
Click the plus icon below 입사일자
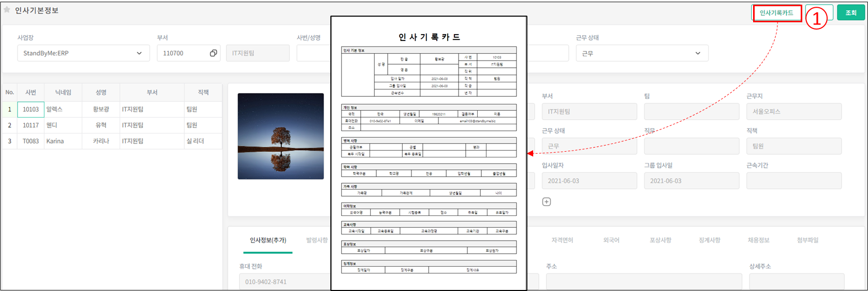[547, 202]
